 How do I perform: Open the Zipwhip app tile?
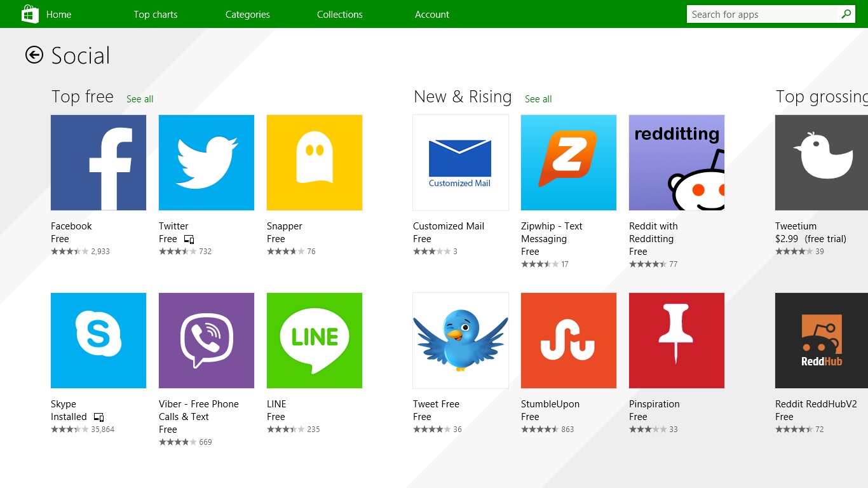click(569, 163)
